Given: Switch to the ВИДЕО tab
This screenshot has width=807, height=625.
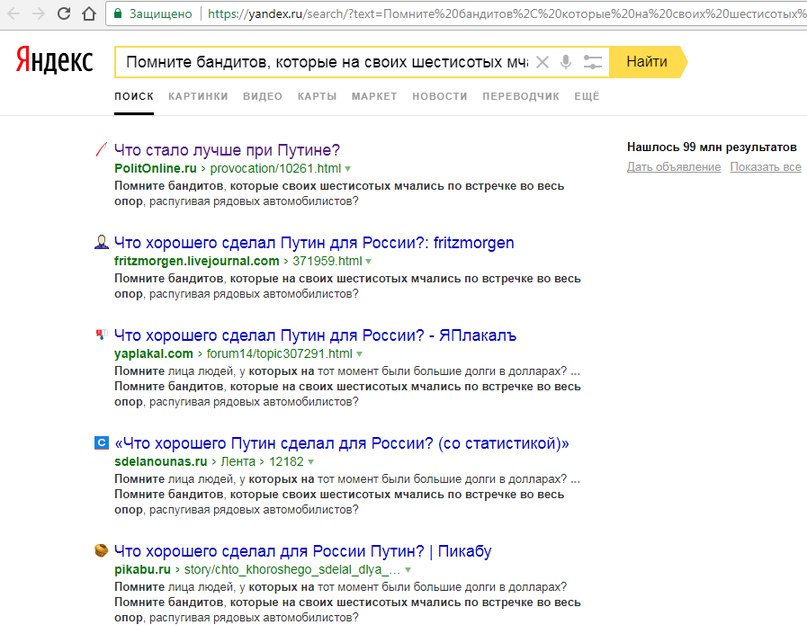Looking at the screenshot, I should tap(262, 96).
